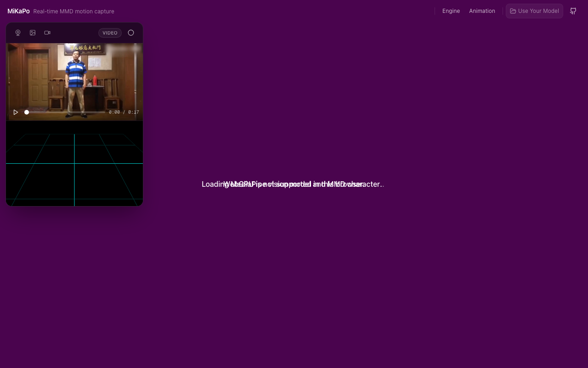
Task: Play the video preview
Action: pos(16,112)
